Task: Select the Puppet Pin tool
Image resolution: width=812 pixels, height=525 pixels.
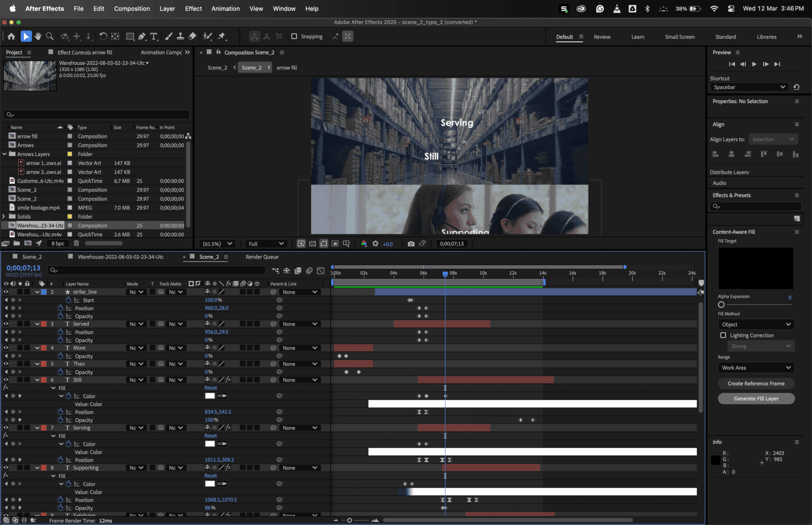Action: tap(221, 36)
